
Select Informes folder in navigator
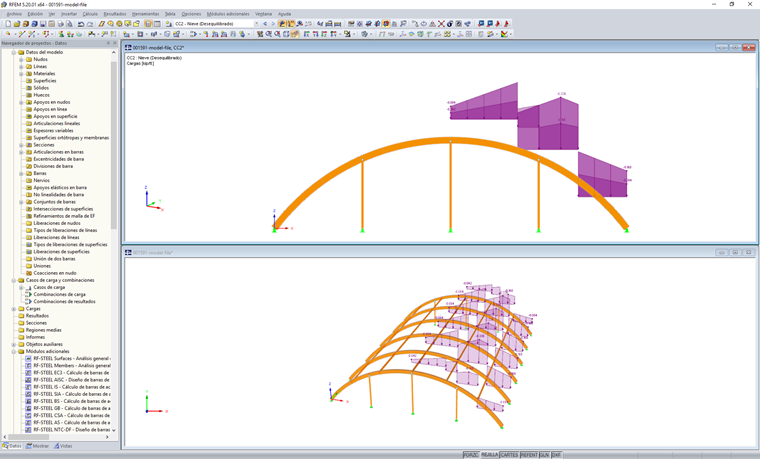tap(35, 337)
